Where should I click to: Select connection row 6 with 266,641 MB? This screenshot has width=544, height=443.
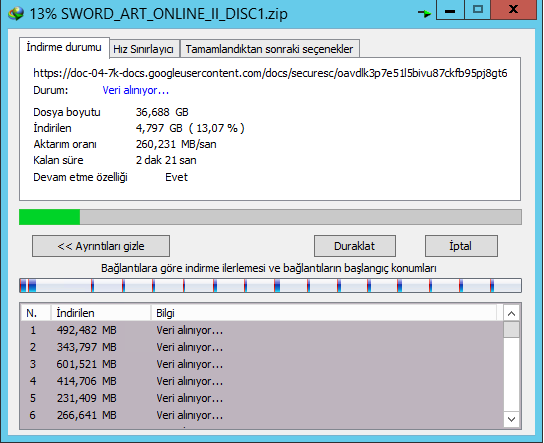point(262,415)
